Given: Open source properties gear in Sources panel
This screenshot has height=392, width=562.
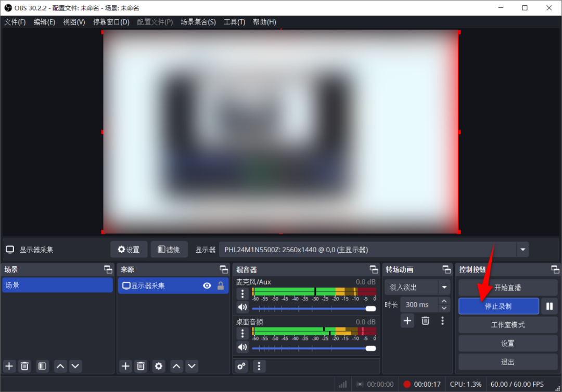Looking at the screenshot, I should pyautogui.click(x=159, y=366).
